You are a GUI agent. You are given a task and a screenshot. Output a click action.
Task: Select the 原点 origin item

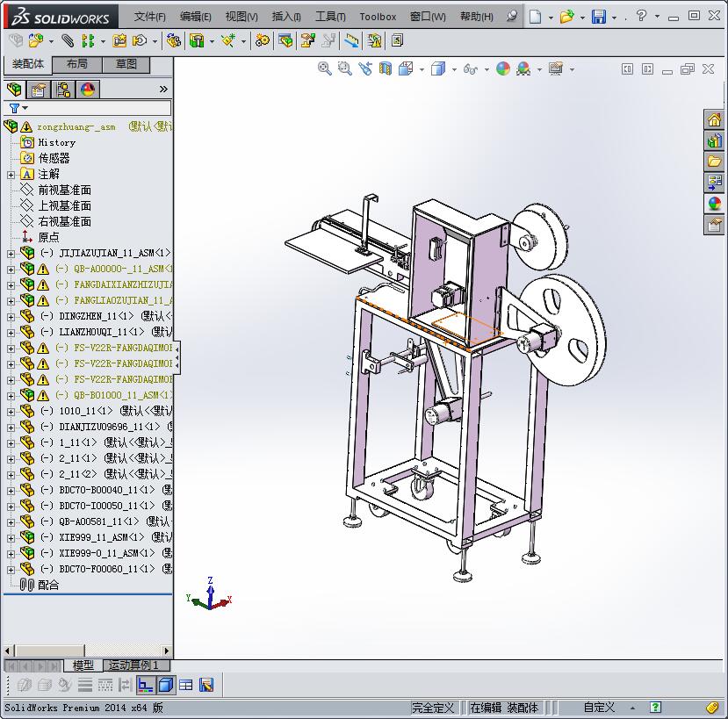[x=49, y=237]
